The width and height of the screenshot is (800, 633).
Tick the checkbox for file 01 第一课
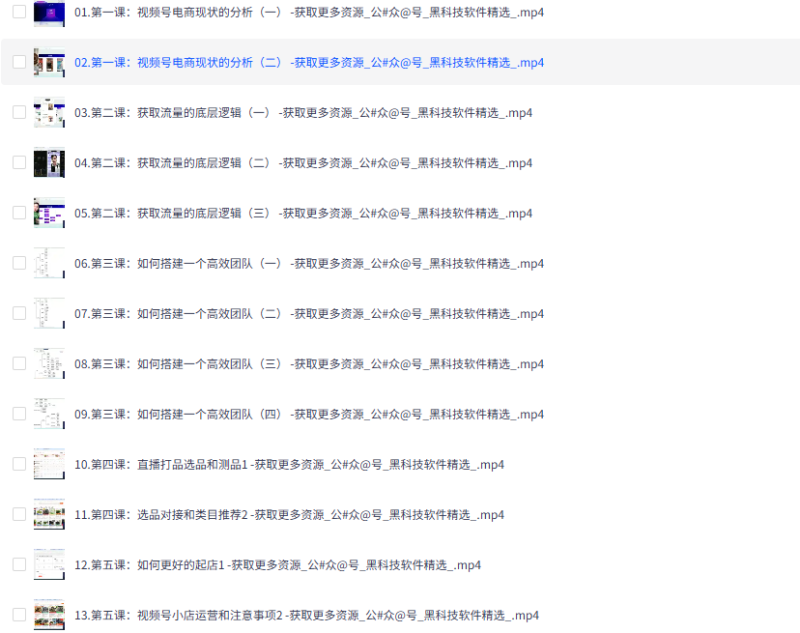point(19,12)
